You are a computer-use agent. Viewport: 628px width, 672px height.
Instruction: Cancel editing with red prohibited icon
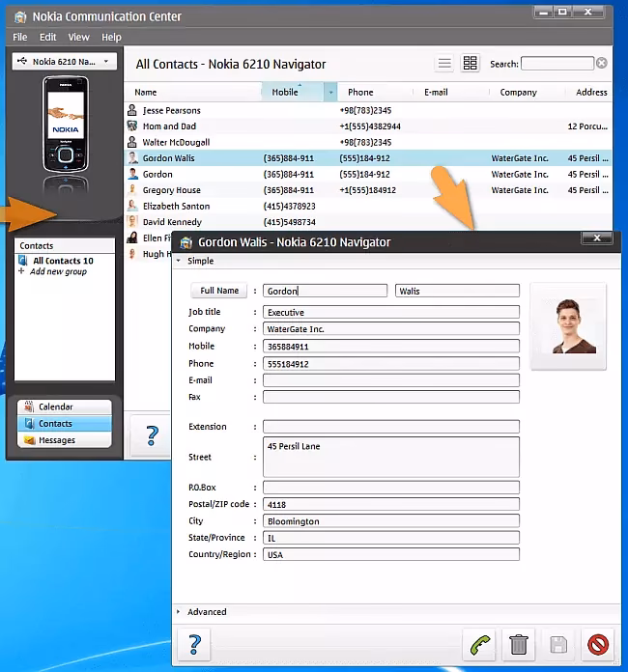pos(597,645)
